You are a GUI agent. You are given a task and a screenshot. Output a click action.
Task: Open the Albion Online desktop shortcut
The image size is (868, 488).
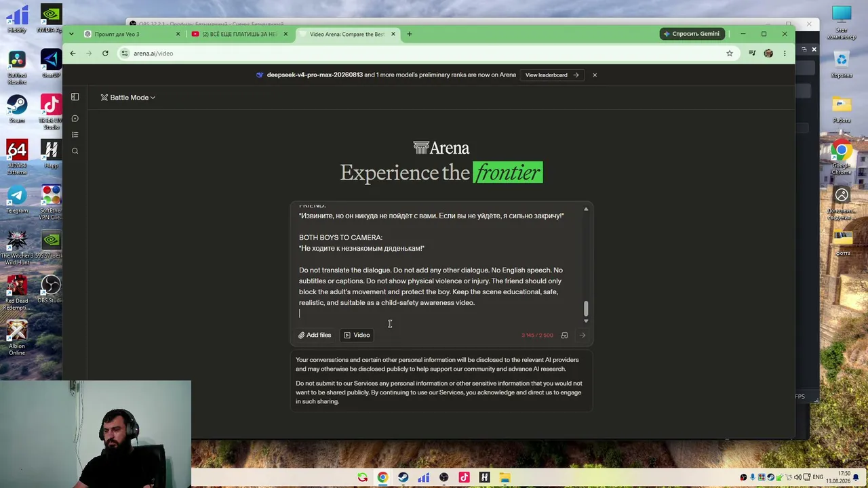coord(17,338)
